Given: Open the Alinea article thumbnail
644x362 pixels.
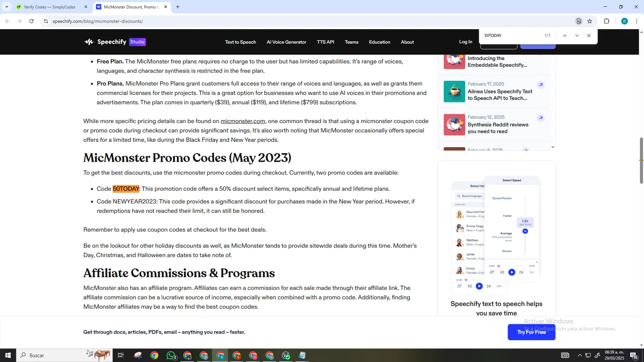Looking at the screenshot, I should 454,91.
